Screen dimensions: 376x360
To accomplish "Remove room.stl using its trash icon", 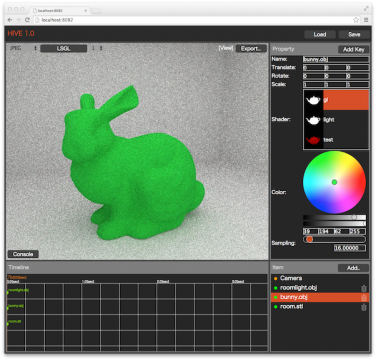I will point(364,307).
